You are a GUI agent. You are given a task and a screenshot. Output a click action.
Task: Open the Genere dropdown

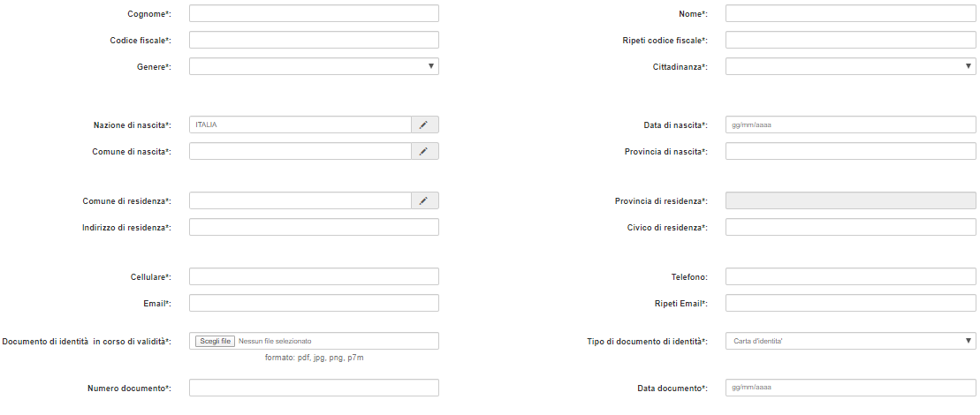pos(314,66)
